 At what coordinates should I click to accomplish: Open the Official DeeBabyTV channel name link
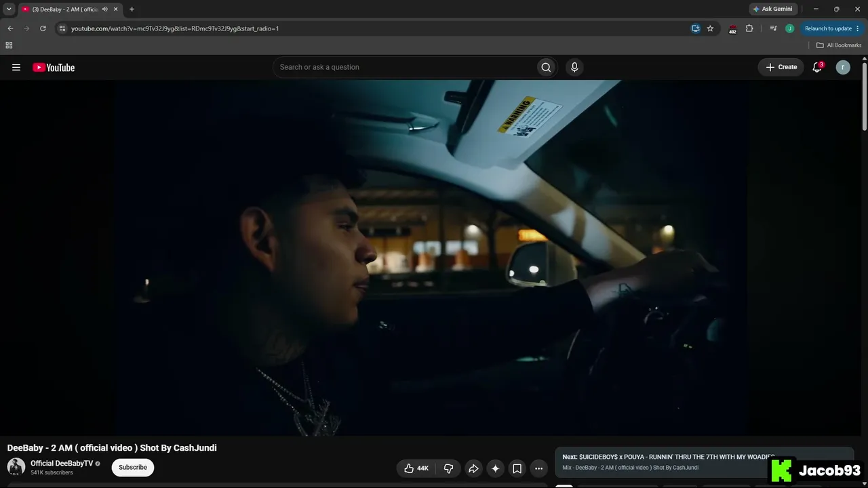(62, 464)
